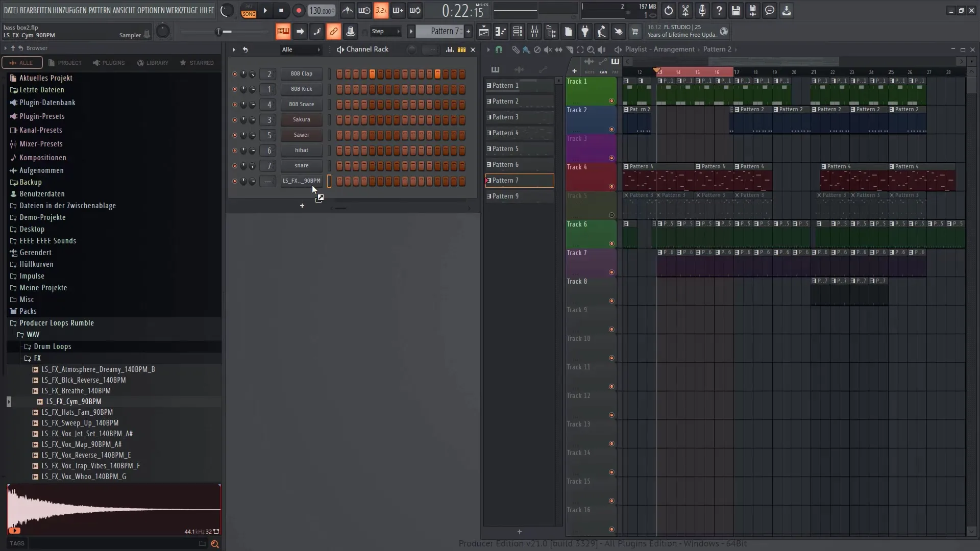Collapse the Producer Loops Rumble folder
The image size is (980, 551).
click(x=56, y=323)
